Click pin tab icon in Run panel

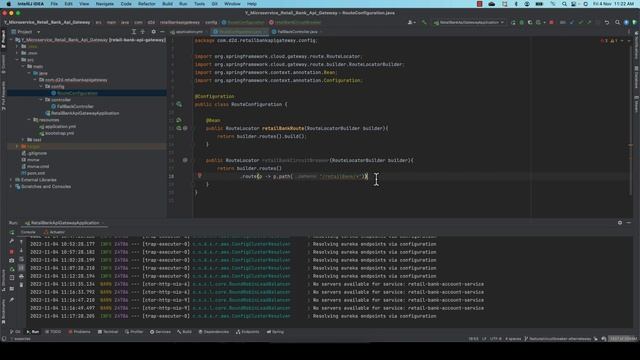tap(11, 300)
